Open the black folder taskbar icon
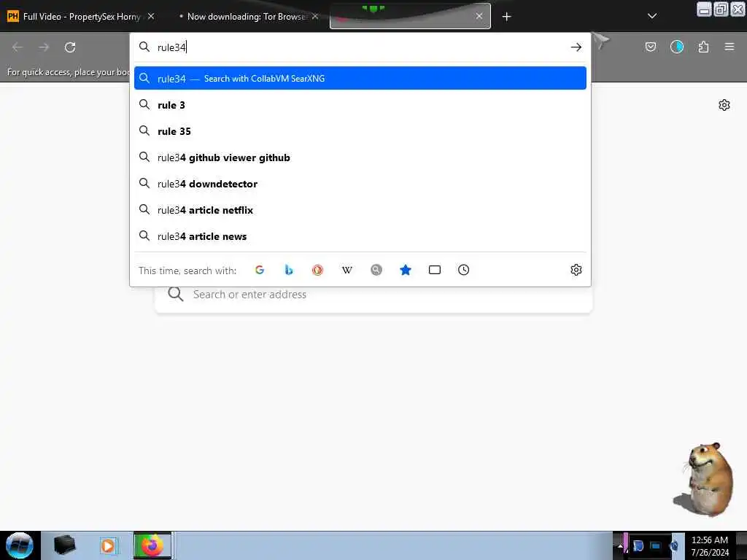The width and height of the screenshot is (747, 560). (x=64, y=545)
